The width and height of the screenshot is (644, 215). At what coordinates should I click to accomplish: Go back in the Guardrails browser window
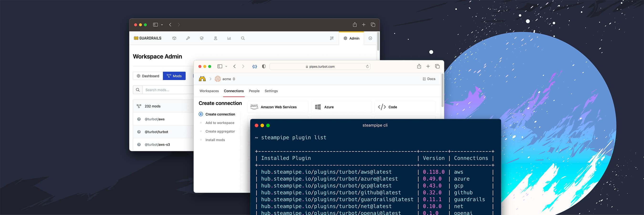coord(170,25)
